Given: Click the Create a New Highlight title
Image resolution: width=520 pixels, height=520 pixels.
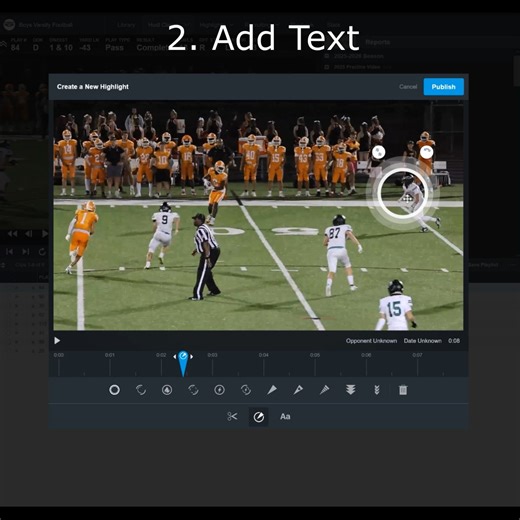Looking at the screenshot, I should (x=93, y=87).
